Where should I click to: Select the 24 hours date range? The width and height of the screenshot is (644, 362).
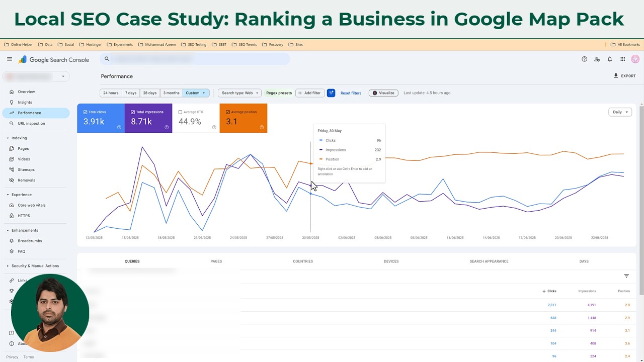click(111, 93)
